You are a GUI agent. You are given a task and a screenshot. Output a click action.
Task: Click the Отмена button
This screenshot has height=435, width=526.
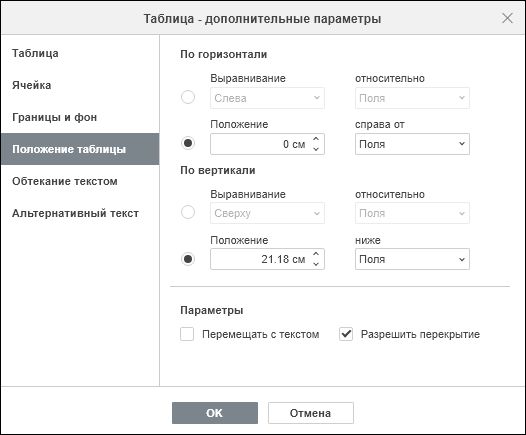[311, 413]
